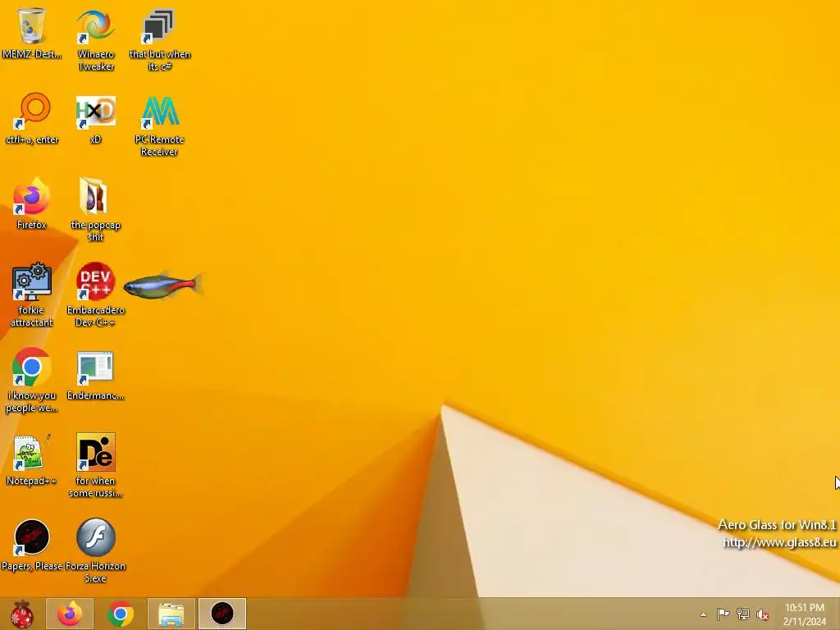Image resolution: width=840 pixels, height=630 pixels.
Task: Select the PC Remote Receiver shortcut
Action: [159, 126]
